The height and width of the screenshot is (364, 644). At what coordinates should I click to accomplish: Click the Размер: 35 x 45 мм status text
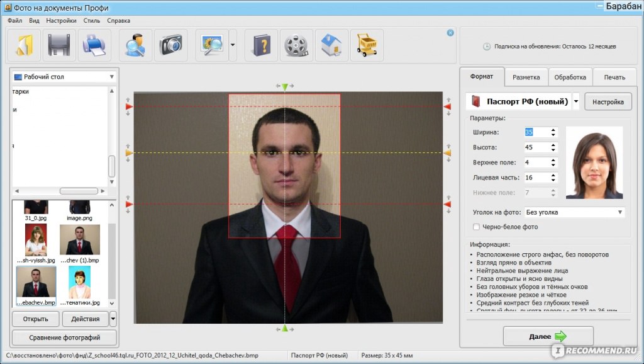coord(387,355)
